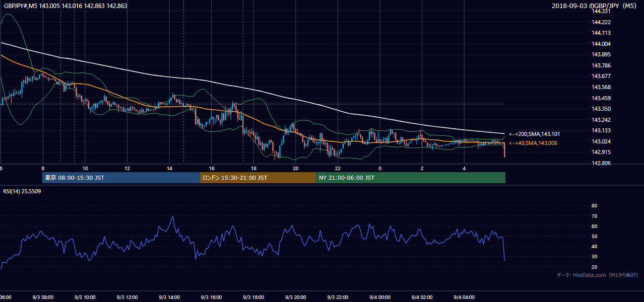This screenshot has width=644, height=302.
Task: Click the Tokyo 08:00-15:30 JST session bar
Action: click(121, 178)
